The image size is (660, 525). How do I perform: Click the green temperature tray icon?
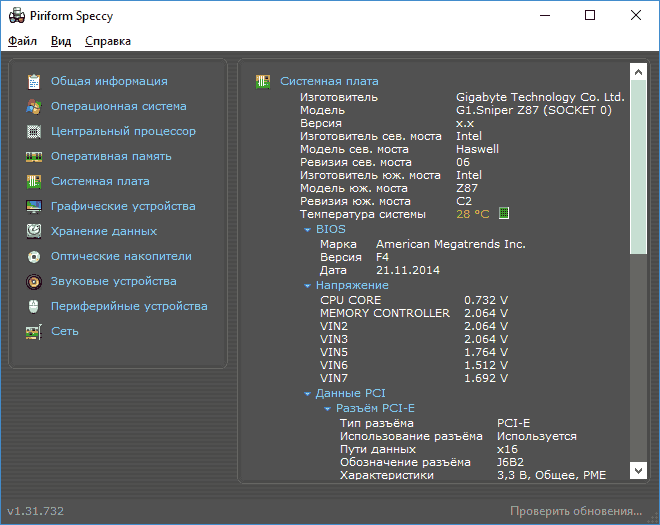click(x=504, y=213)
